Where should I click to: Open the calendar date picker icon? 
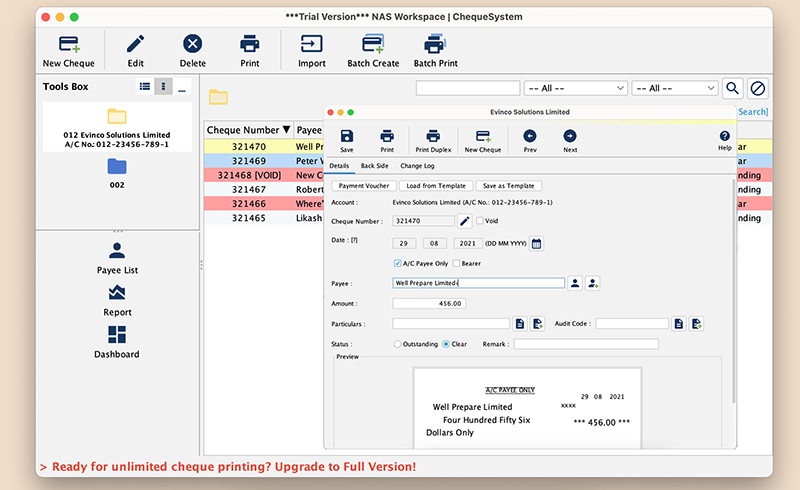(x=536, y=243)
